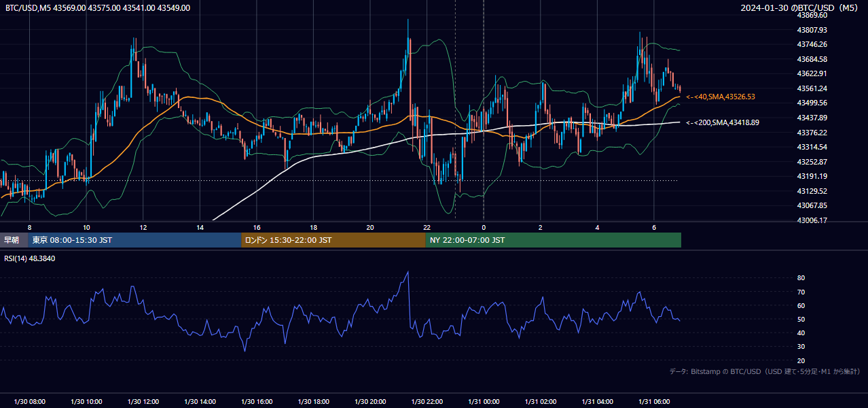Click the 1/30 10:00 date label

[x=86, y=402]
